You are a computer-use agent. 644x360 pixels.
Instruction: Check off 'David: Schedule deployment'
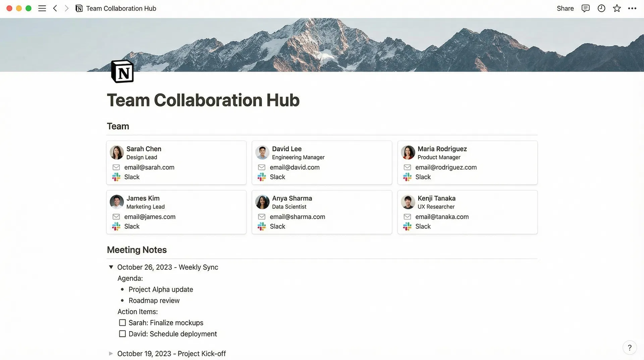pyautogui.click(x=122, y=333)
